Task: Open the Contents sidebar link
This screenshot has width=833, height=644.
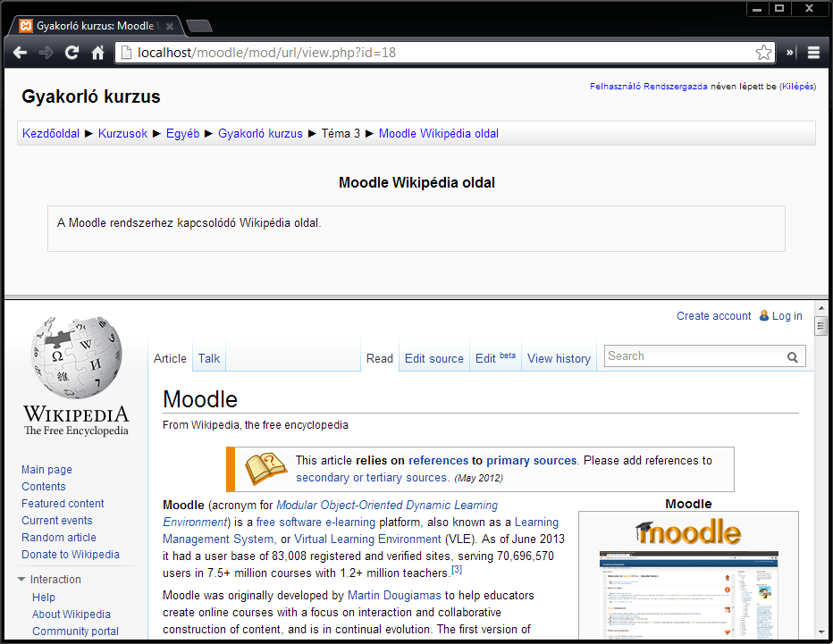Action: [44, 486]
